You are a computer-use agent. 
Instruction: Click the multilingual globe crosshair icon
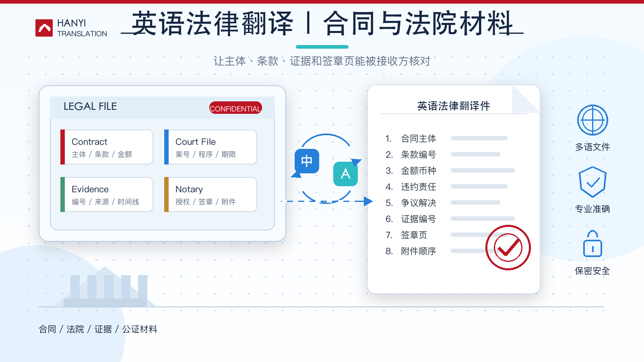(592, 120)
